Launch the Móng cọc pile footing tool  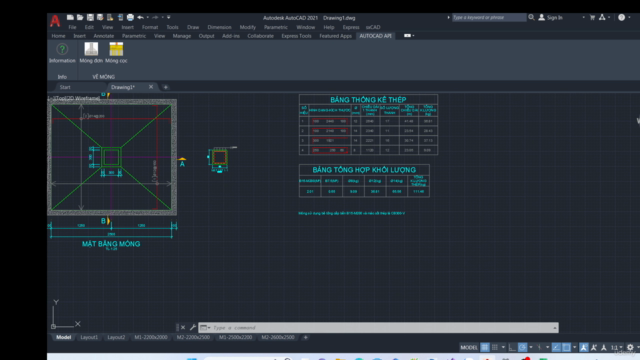116,53
